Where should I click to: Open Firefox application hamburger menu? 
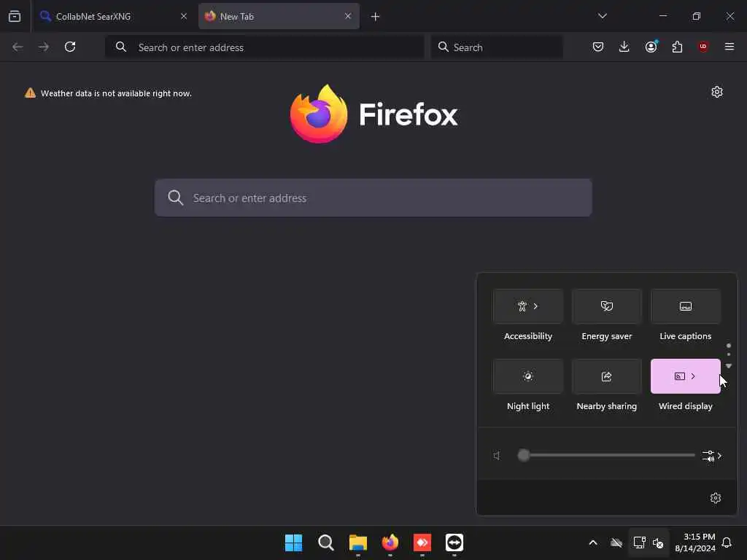729,47
